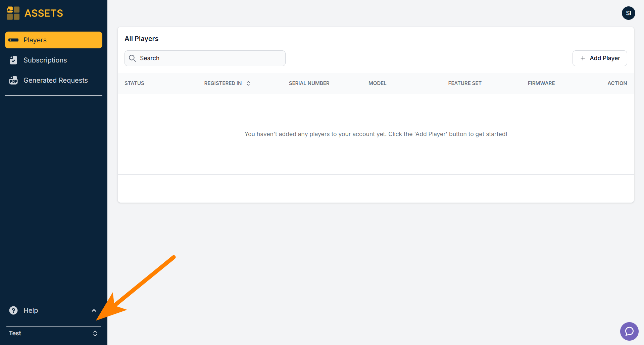Click the Add Player button
Image resolution: width=644 pixels, height=345 pixels.
coord(600,58)
